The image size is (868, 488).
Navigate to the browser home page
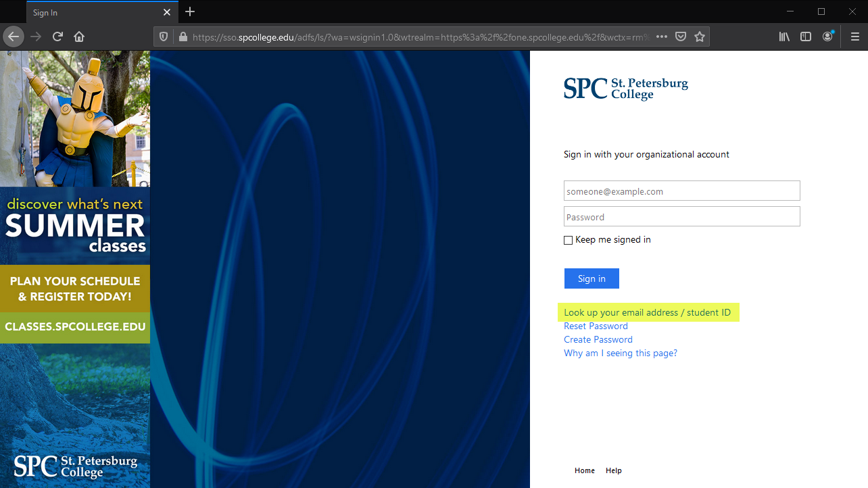coord(79,36)
